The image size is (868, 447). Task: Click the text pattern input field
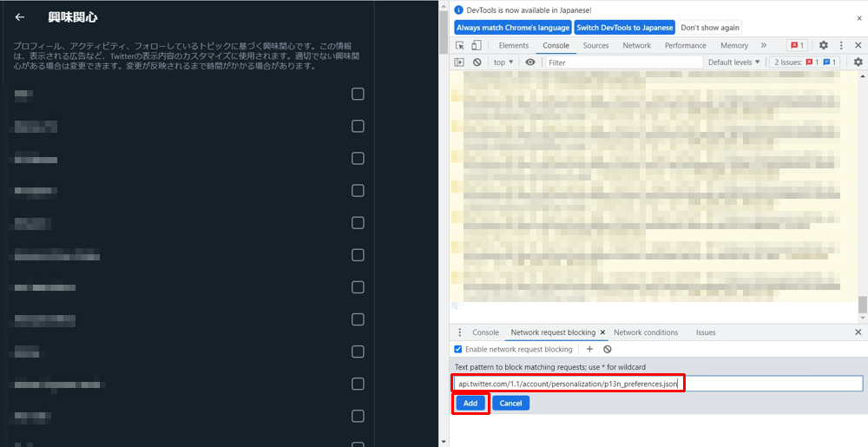tap(659, 384)
